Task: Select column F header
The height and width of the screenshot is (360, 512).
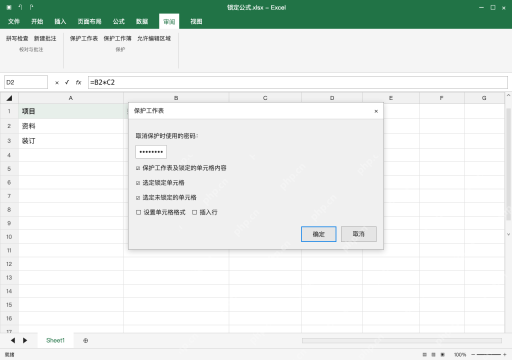Action: click(442, 98)
